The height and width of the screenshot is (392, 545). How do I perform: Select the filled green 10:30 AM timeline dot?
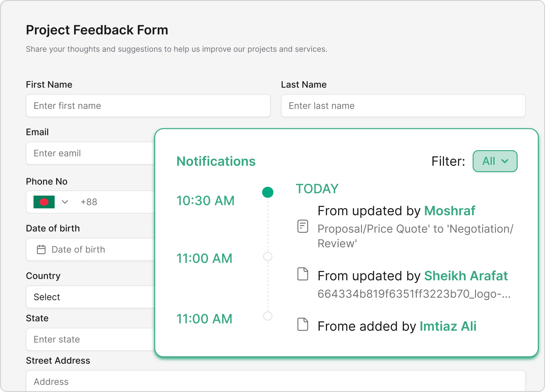[x=268, y=192]
